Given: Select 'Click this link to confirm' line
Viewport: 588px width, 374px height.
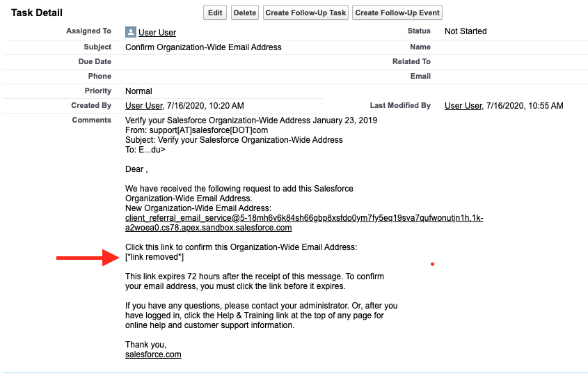Looking at the screenshot, I should click(241, 247).
